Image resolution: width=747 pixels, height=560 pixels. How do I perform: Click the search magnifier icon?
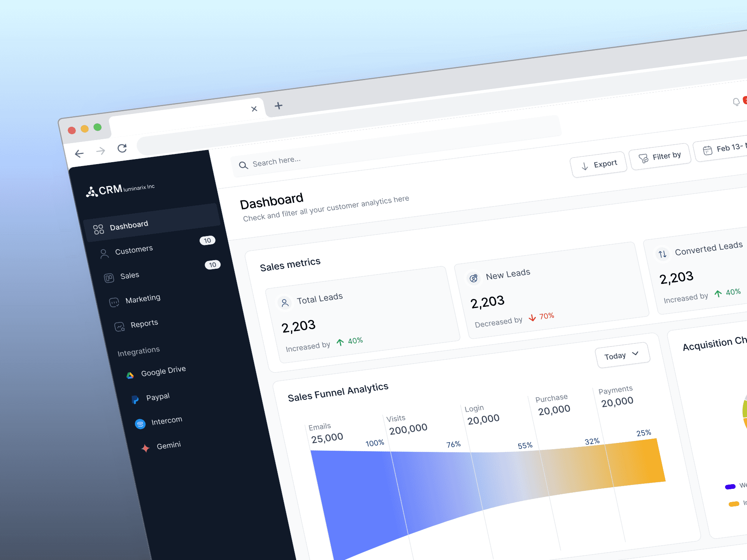click(243, 165)
